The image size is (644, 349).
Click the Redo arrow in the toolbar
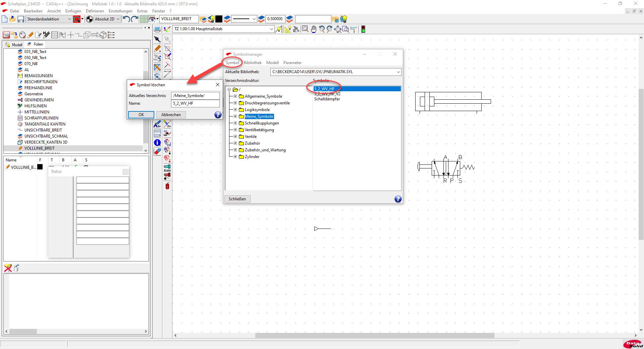click(x=135, y=19)
